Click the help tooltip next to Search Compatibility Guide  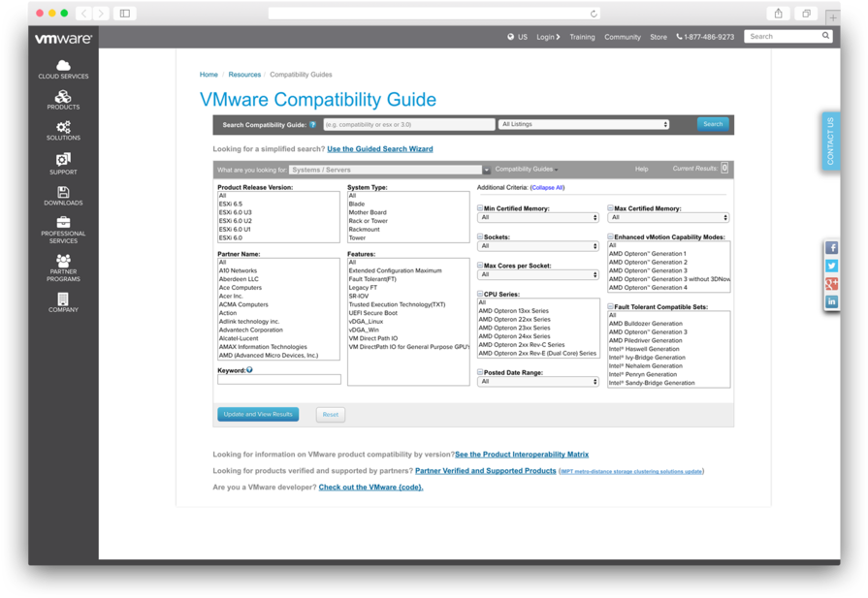click(x=311, y=123)
